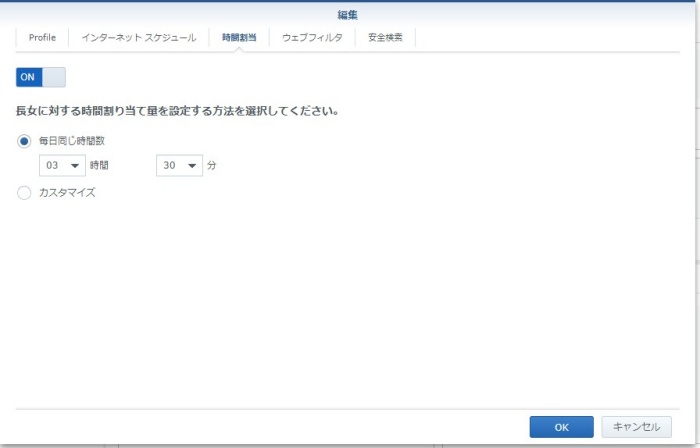700x448 pixels.
Task: Select the 時間割当 tab
Action: [x=239, y=37]
